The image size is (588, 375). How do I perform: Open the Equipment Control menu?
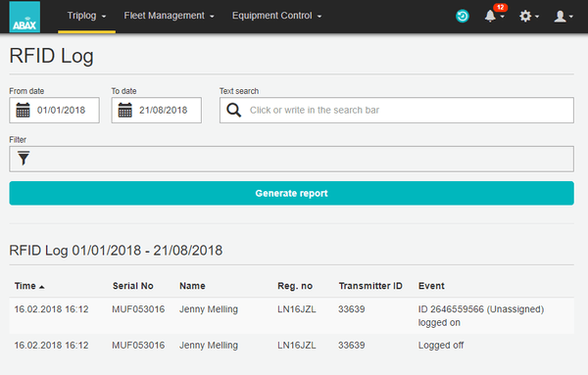click(276, 16)
